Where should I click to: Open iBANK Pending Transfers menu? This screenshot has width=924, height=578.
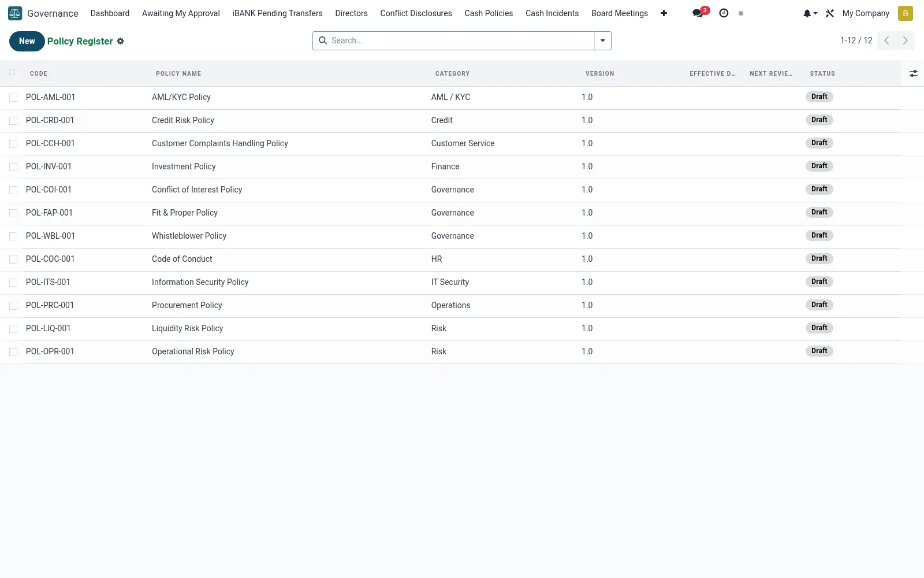[x=277, y=13]
